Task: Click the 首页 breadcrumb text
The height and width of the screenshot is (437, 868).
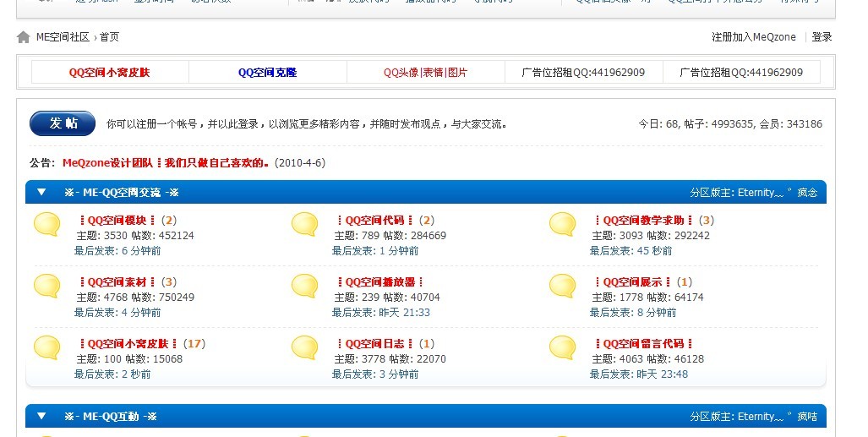Action: point(109,37)
